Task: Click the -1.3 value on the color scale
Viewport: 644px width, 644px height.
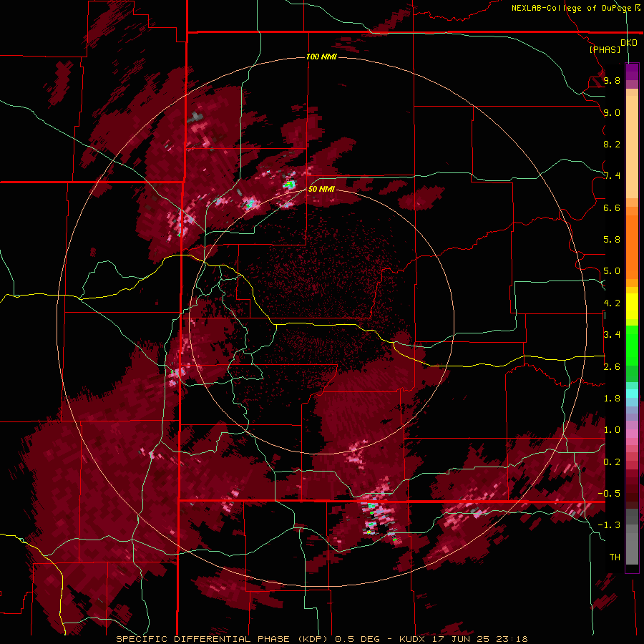Action: coord(609,525)
